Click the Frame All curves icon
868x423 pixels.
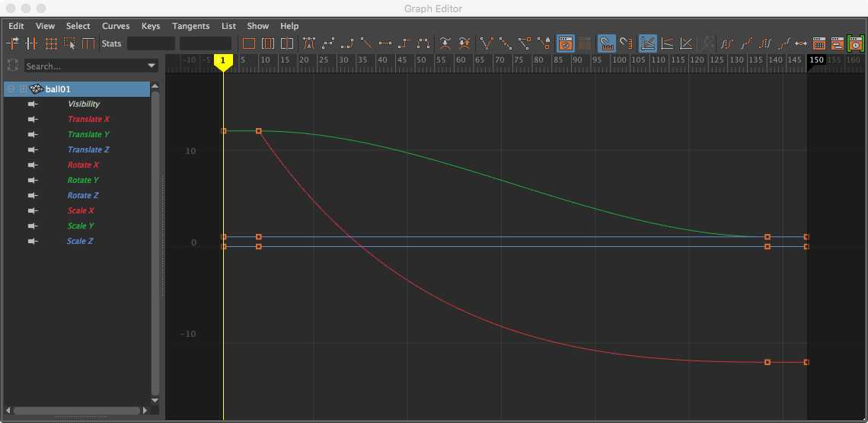[x=249, y=43]
